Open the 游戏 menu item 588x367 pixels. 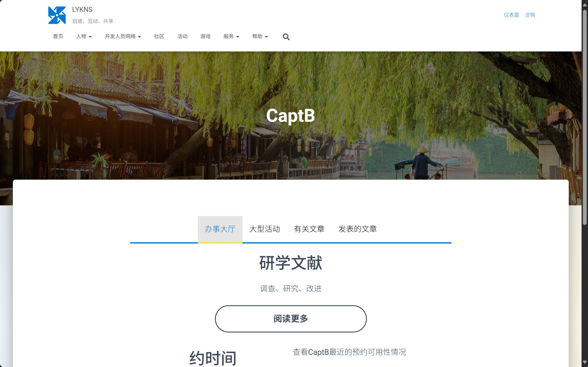tap(206, 36)
